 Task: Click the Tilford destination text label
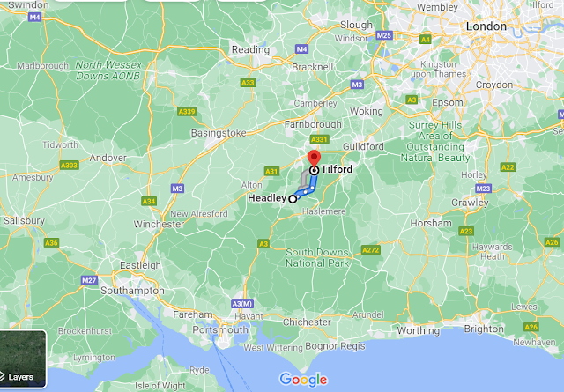pos(337,169)
